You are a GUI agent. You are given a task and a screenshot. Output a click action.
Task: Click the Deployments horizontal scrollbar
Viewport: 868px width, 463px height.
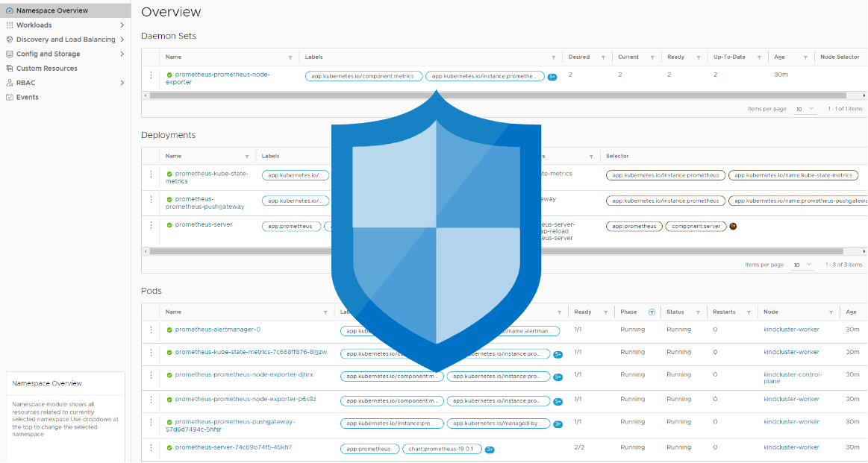pos(498,251)
